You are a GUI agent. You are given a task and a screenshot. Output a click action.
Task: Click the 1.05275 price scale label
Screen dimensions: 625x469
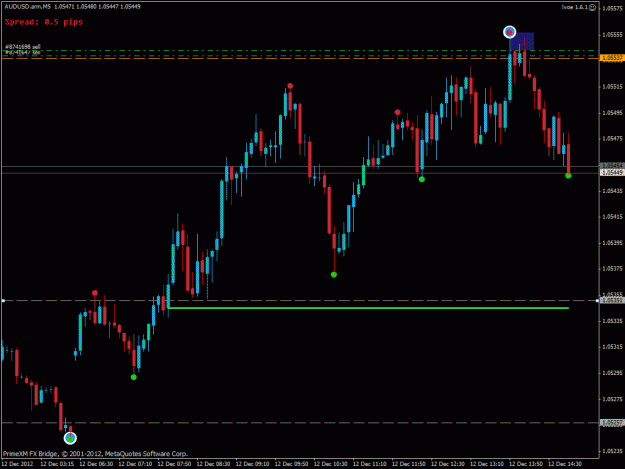(x=612, y=399)
